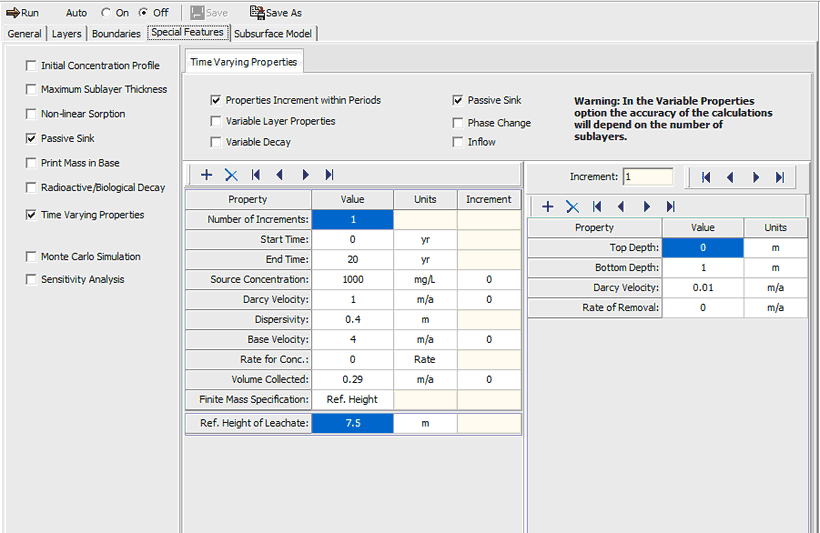Viewport: 820px width, 533px height.
Task: Add a passive sink row with the right plus icon
Action: (x=547, y=206)
